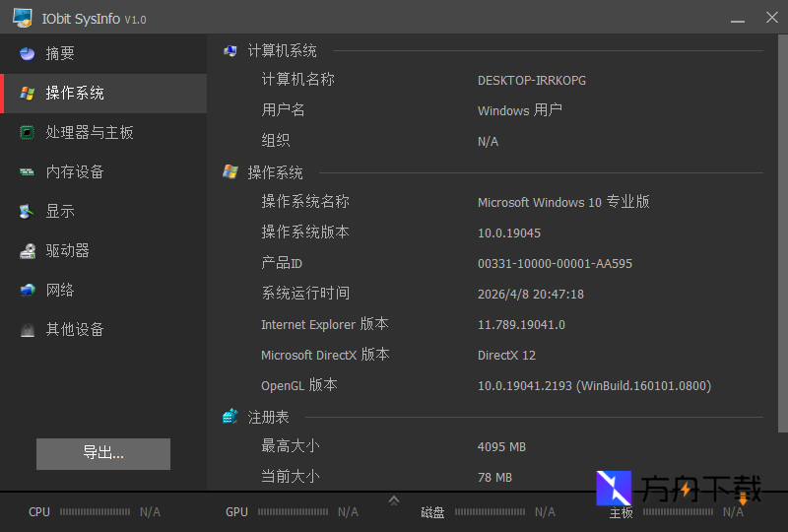Screen dimensions: 788x532
Task: Click the 操作系统 section header flag icon
Action: pyautogui.click(x=230, y=172)
